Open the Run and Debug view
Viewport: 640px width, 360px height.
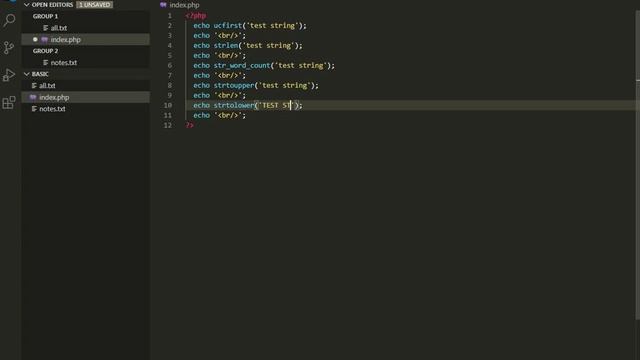click(x=9, y=75)
